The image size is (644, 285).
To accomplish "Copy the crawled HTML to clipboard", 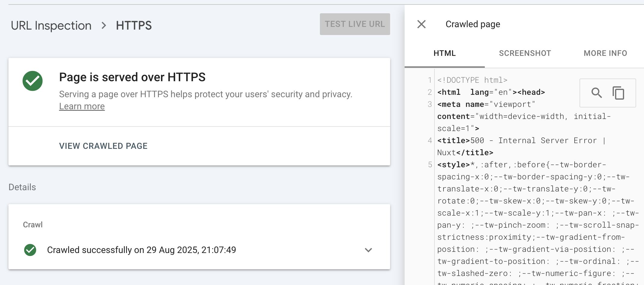I will tap(618, 93).
